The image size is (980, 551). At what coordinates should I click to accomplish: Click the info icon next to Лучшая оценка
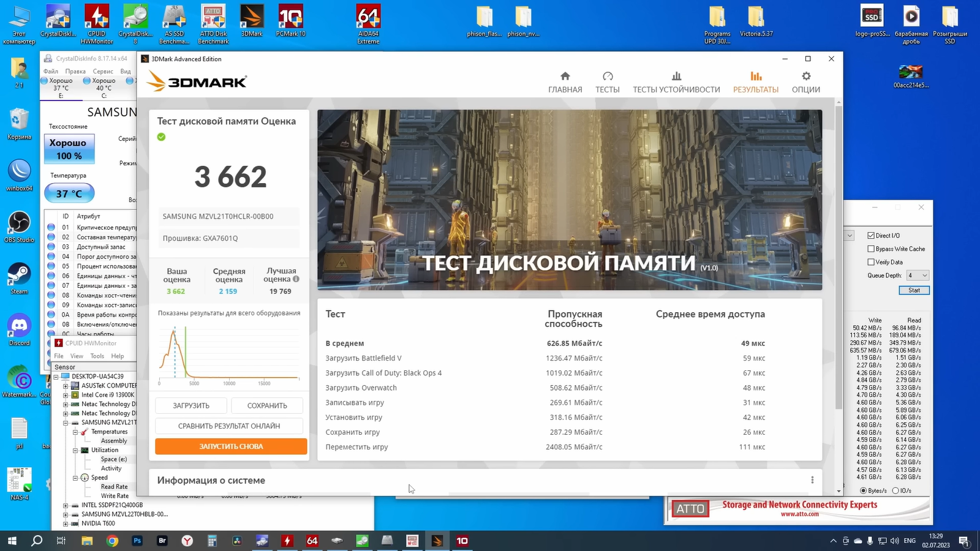click(x=296, y=279)
